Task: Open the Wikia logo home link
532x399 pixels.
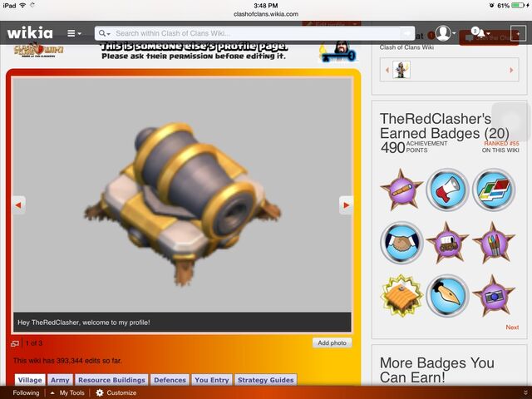Action: pos(30,33)
